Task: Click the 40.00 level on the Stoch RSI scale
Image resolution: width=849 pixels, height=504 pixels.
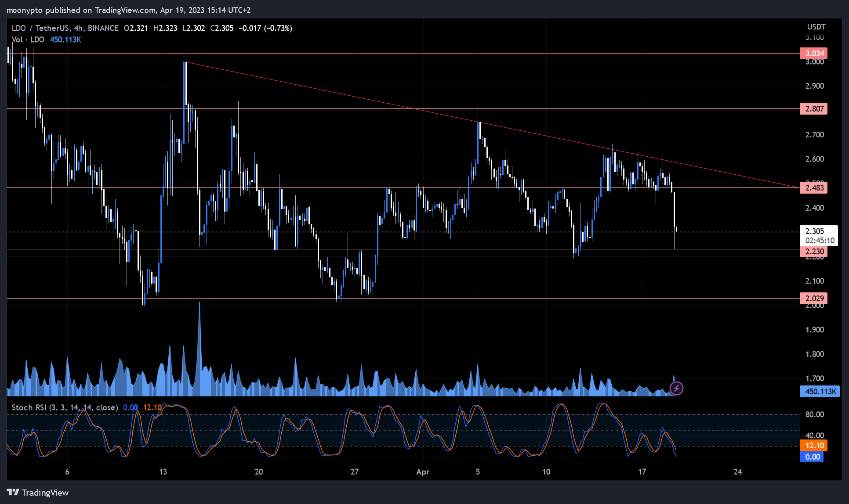Action: [814, 436]
